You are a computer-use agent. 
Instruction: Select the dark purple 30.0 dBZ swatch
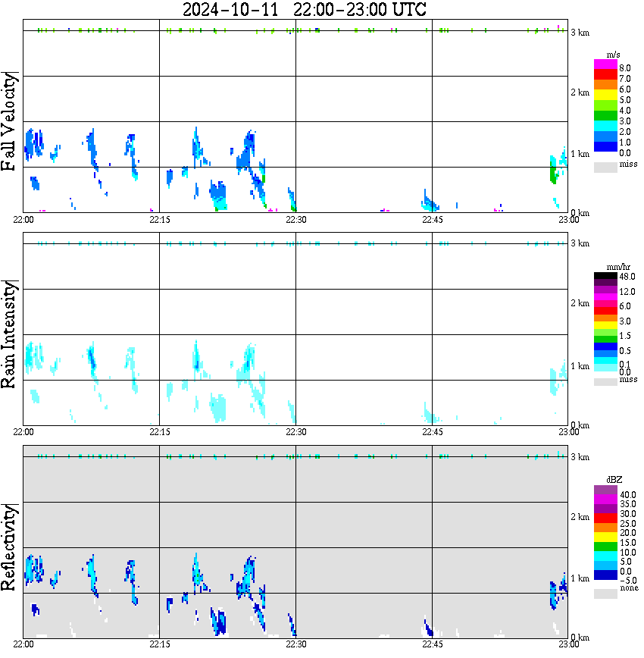(x=605, y=509)
